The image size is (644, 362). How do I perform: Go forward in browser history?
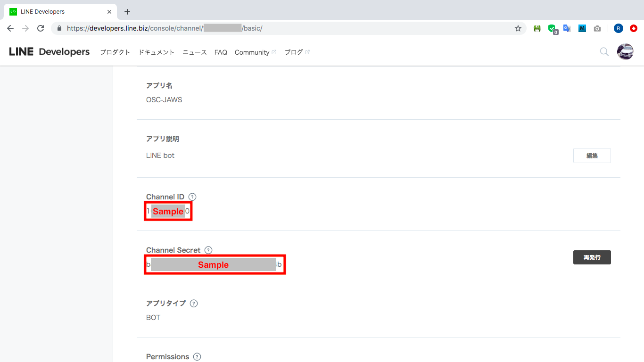tap(25, 28)
